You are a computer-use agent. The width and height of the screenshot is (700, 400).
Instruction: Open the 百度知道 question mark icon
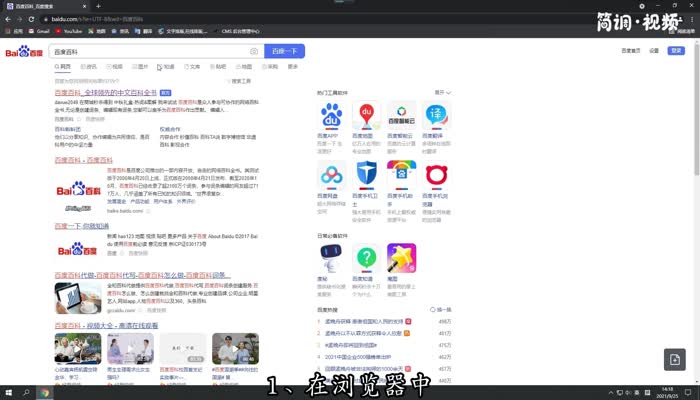[x=367, y=258]
